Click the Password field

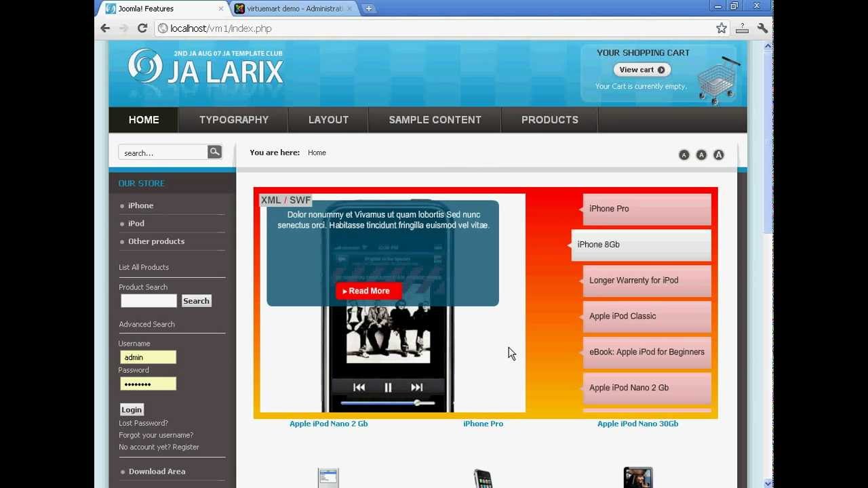[148, 384]
